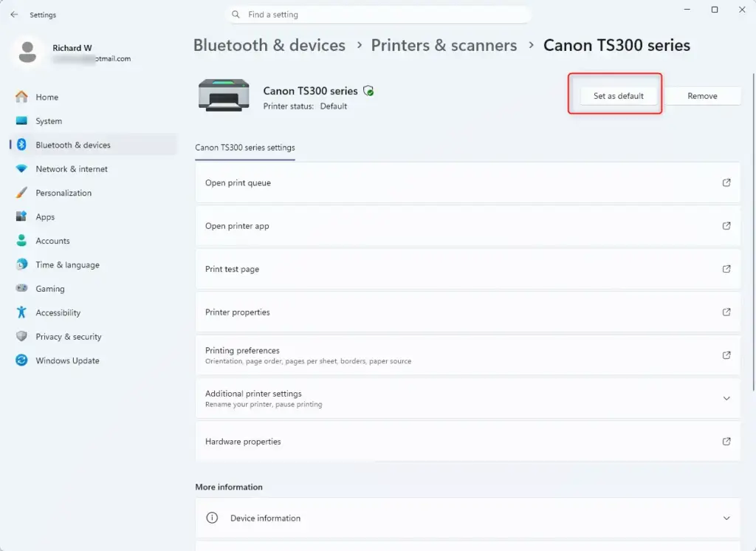Click external-link icon for Print test page

click(x=726, y=269)
